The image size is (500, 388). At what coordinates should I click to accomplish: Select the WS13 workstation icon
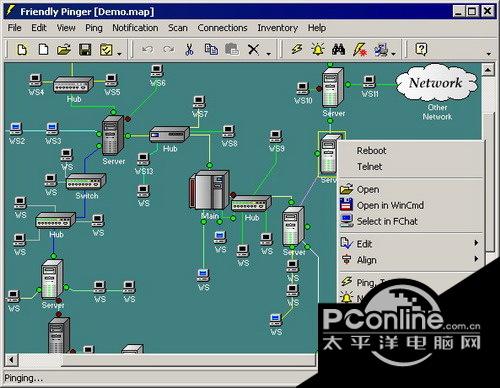tap(143, 159)
